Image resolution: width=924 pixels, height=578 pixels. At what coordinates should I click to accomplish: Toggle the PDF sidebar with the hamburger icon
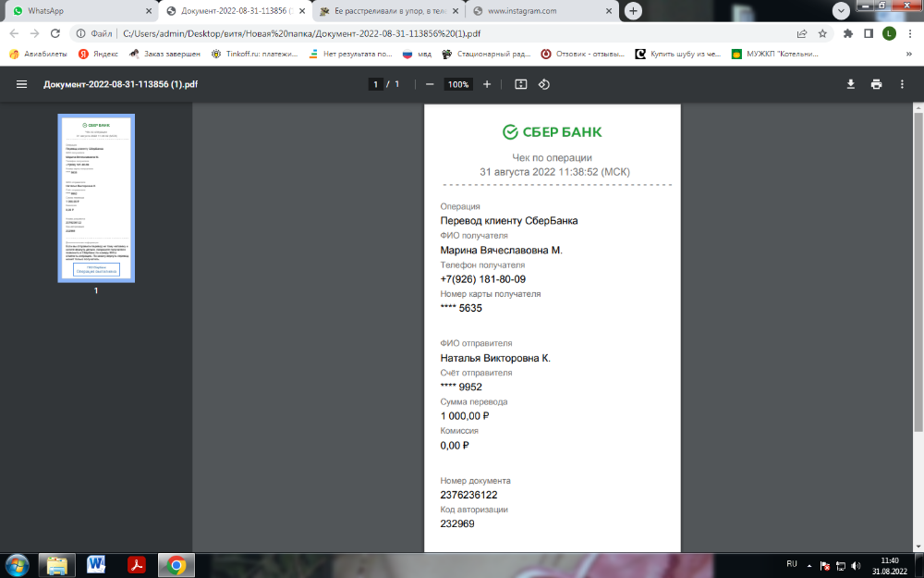21,84
